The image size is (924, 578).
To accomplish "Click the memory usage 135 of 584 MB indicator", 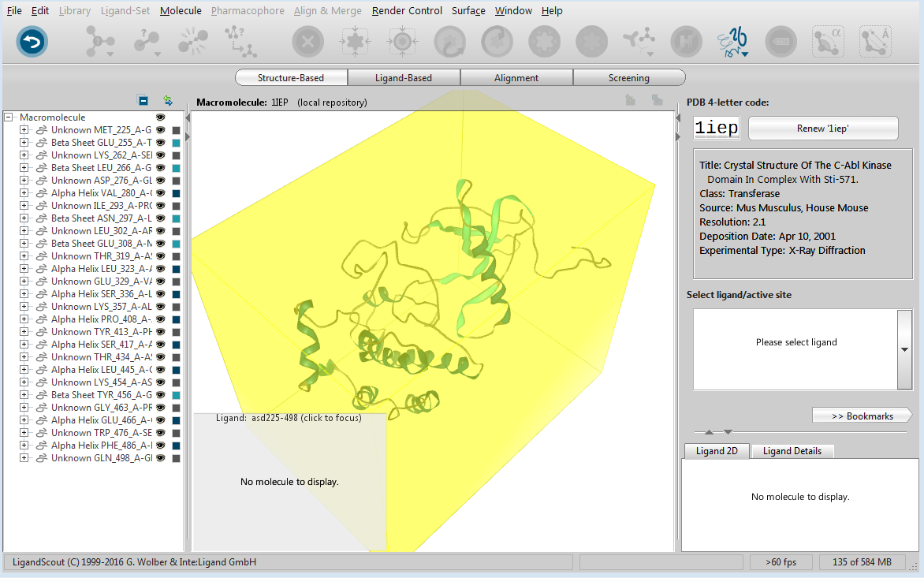I will [x=863, y=562].
